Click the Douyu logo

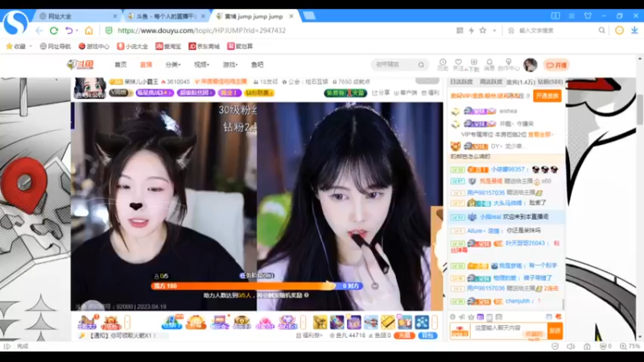[81, 64]
